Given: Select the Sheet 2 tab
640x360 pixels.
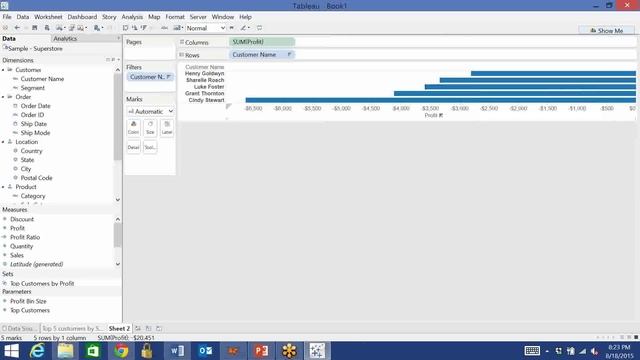Looking at the screenshot, I should click(119, 328).
